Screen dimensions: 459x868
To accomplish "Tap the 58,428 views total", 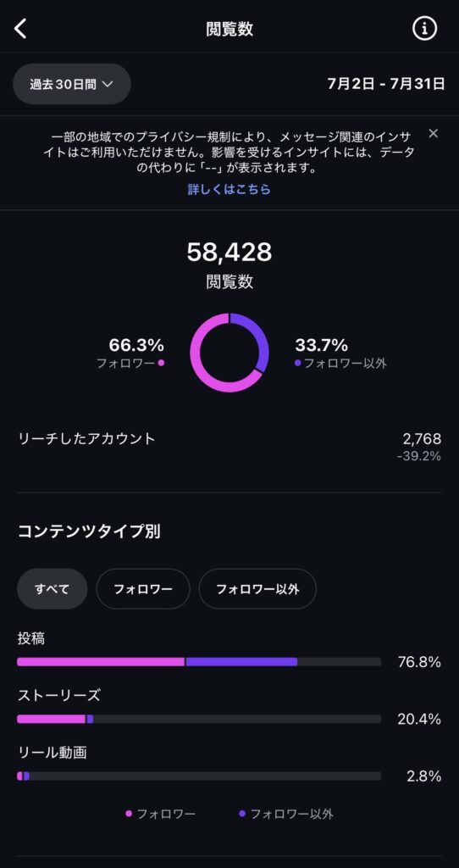I will click(x=229, y=253).
